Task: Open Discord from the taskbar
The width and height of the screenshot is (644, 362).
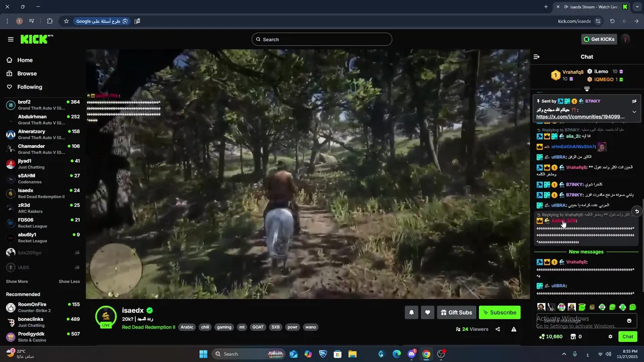Action: [412, 354]
